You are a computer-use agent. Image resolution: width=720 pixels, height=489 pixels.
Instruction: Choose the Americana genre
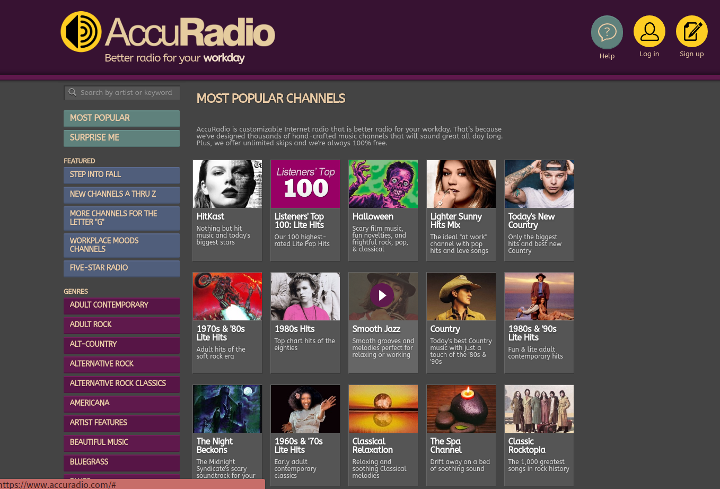coord(122,404)
